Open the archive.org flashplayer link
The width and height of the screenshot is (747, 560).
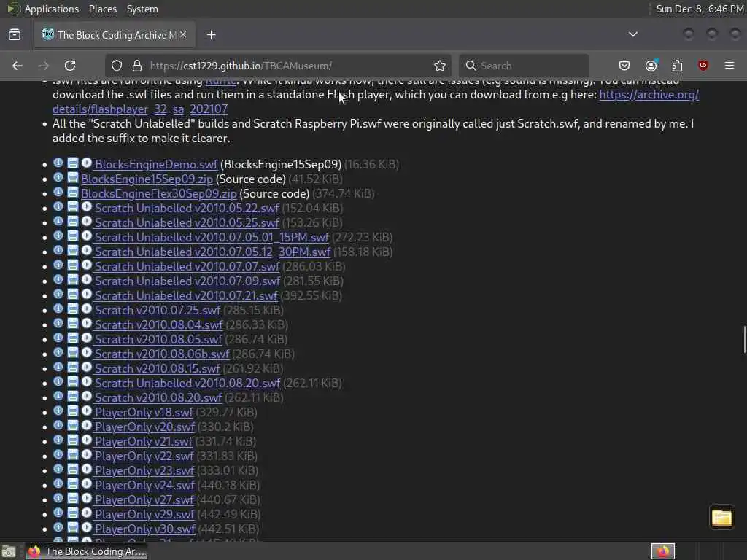coord(376,102)
